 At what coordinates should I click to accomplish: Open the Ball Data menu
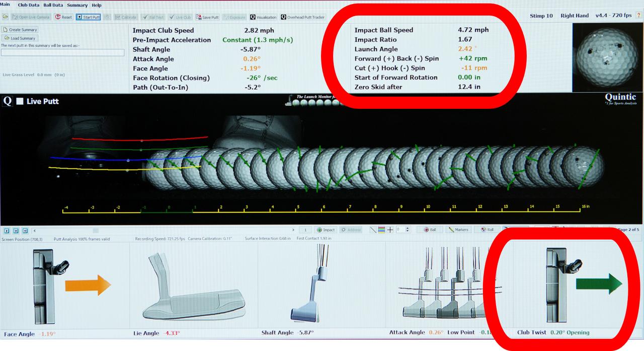click(x=53, y=5)
